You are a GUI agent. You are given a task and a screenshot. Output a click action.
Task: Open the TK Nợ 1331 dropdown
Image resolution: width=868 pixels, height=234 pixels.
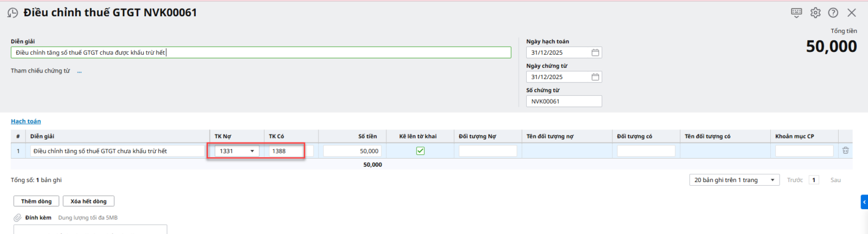tap(252, 151)
